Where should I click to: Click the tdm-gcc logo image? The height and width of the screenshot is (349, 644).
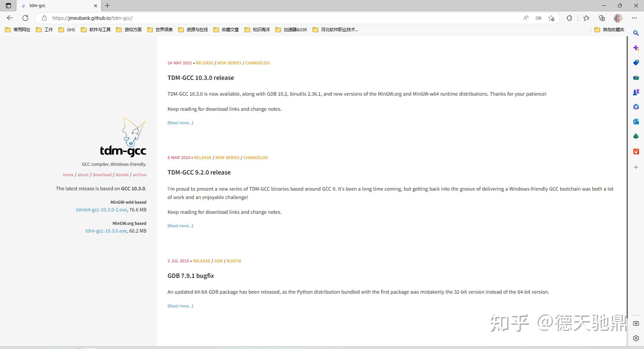tap(123, 137)
